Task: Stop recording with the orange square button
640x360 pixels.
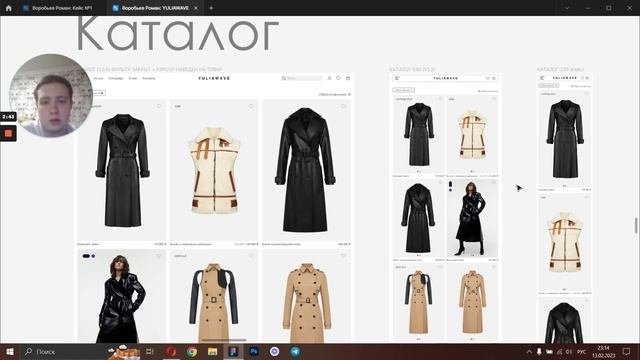Action: 8,133
